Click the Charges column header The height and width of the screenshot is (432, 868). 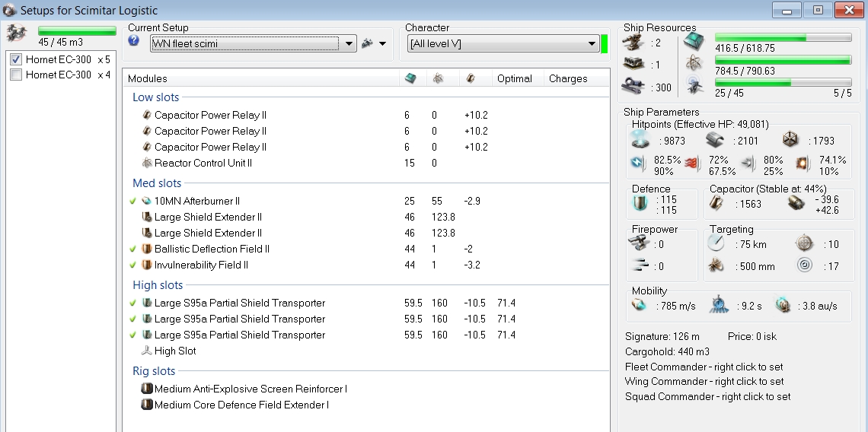tap(568, 78)
